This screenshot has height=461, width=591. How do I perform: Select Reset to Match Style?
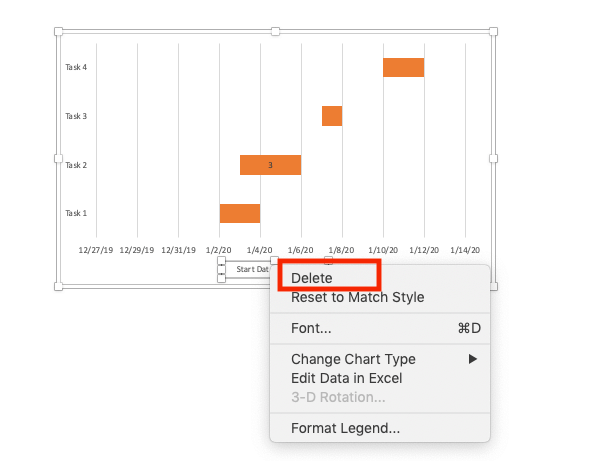tap(357, 297)
